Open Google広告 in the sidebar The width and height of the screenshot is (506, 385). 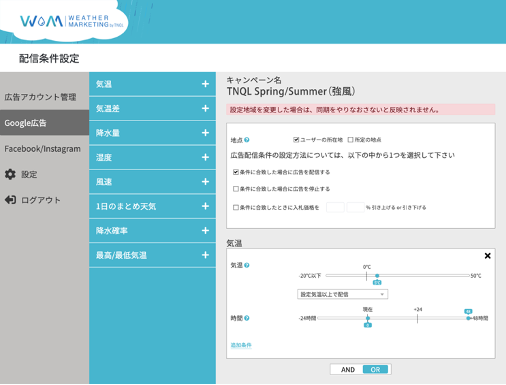tap(45, 123)
